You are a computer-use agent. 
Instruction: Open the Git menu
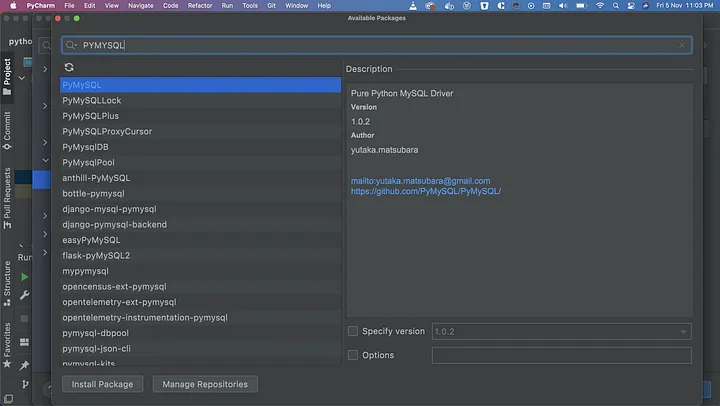click(271, 6)
